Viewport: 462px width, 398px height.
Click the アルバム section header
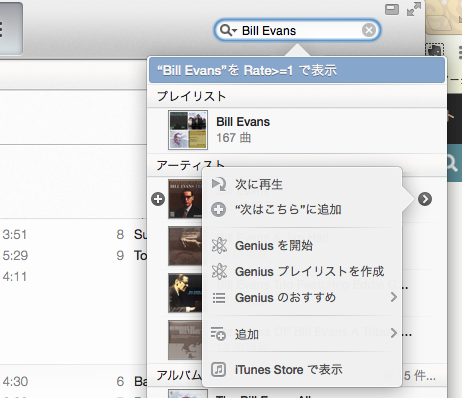pos(179,375)
